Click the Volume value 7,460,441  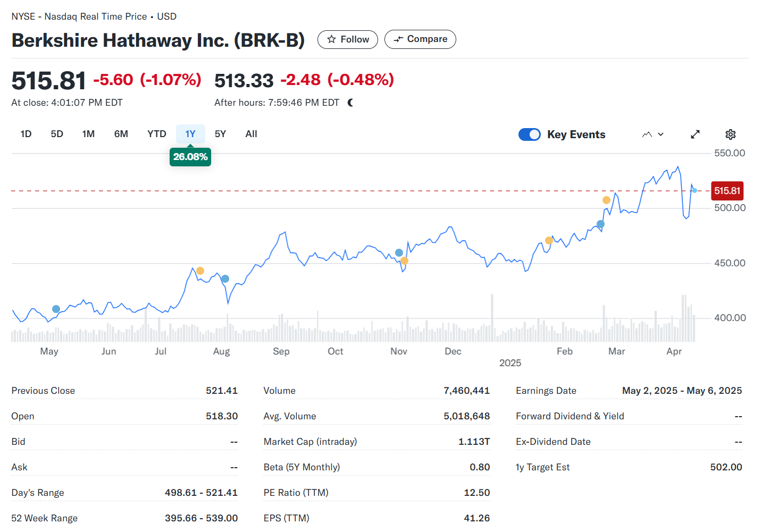point(467,391)
